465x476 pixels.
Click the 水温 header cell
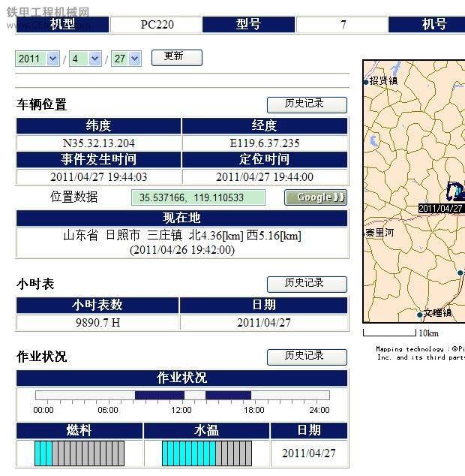(x=207, y=430)
